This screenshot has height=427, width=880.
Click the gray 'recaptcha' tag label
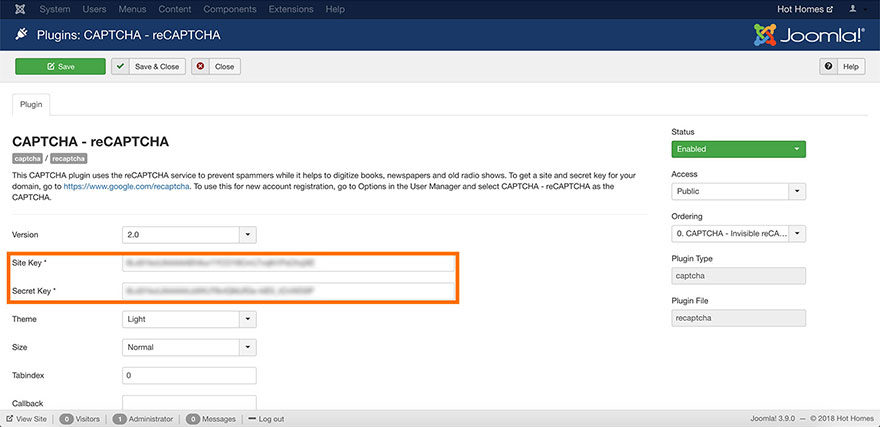[x=68, y=158]
